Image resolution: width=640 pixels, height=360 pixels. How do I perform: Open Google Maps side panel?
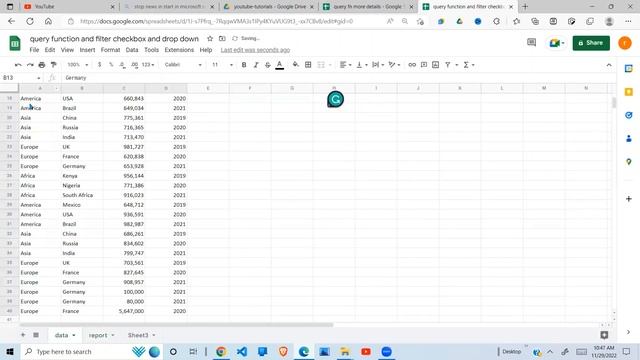pyautogui.click(x=629, y=162)
